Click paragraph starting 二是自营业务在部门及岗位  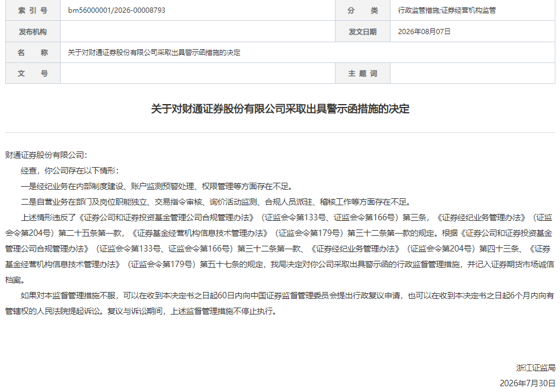216,202
